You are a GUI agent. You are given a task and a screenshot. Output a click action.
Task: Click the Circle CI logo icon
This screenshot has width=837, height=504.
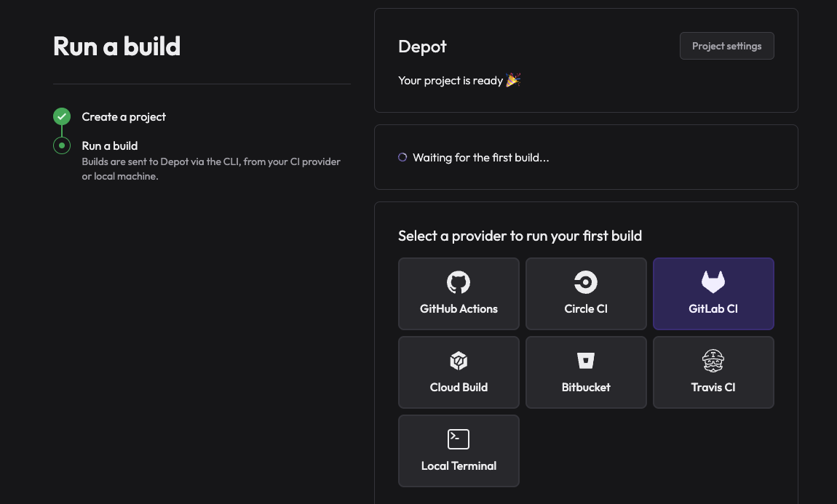(586, 282)
